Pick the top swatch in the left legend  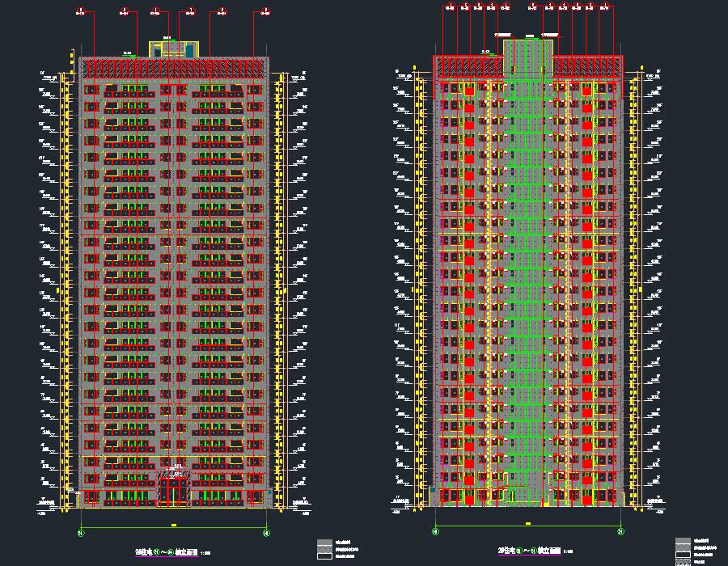[x=324, y=543]
